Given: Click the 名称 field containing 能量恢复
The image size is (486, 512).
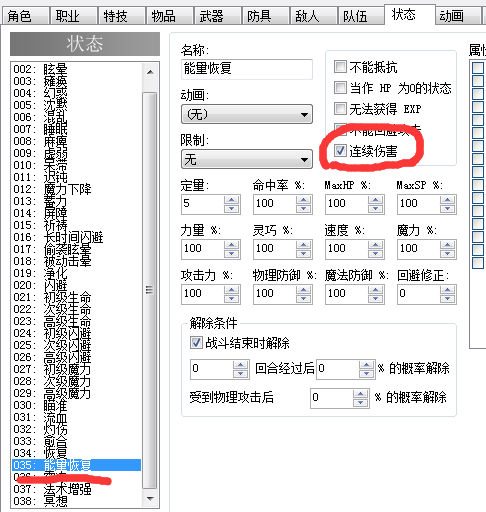Looking at the screenshot, I should click(x=247, y=69).
